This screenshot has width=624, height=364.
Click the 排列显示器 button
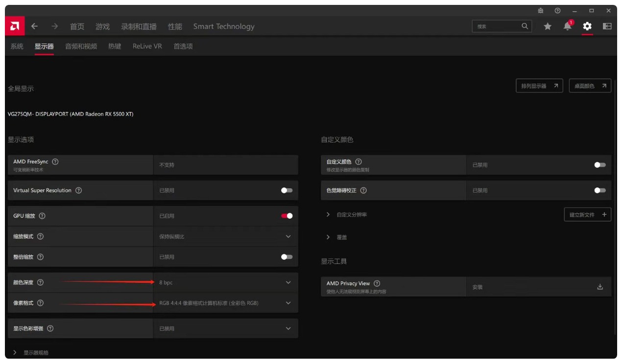[539, 86]
